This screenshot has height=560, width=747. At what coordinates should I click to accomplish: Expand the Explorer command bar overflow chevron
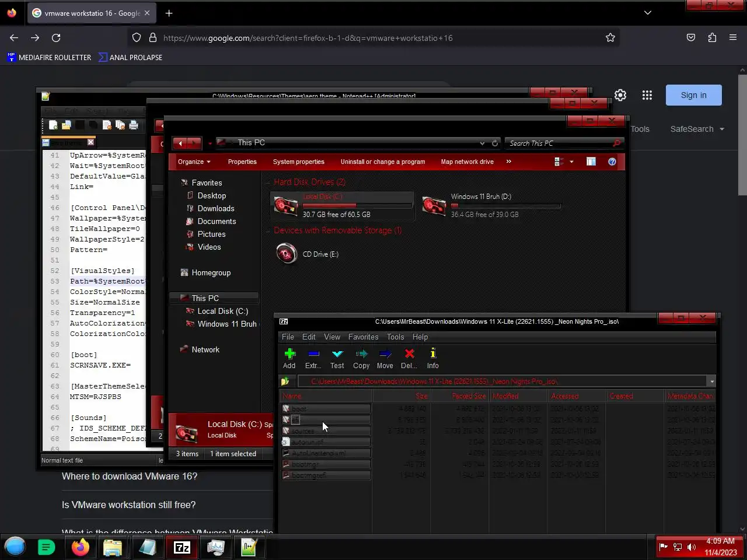[509, 162]
